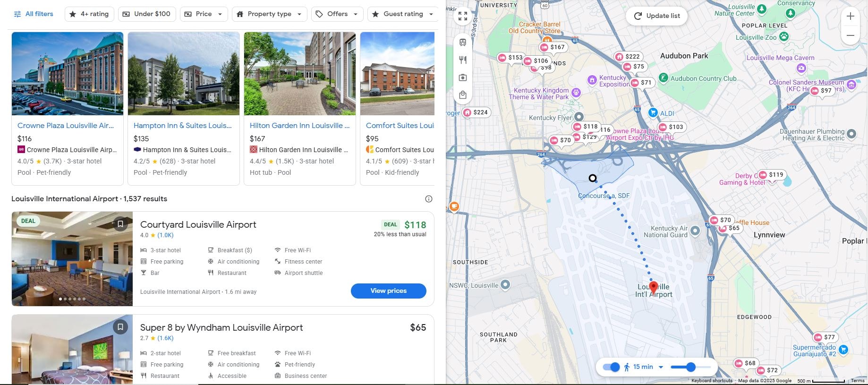Viewport: 868px width, 385px height.
Task: Select the $75 hotel map marker
Action: (x=634, y=67)
